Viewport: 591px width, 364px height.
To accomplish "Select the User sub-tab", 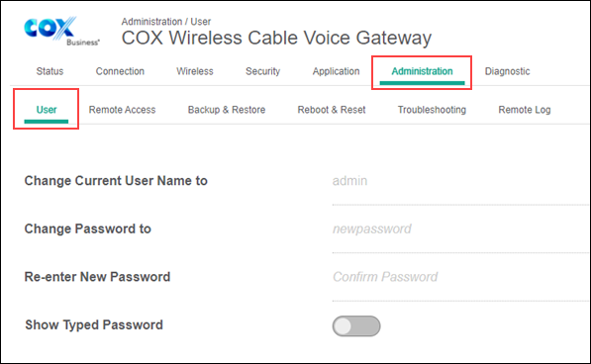I will pos(47,110).
